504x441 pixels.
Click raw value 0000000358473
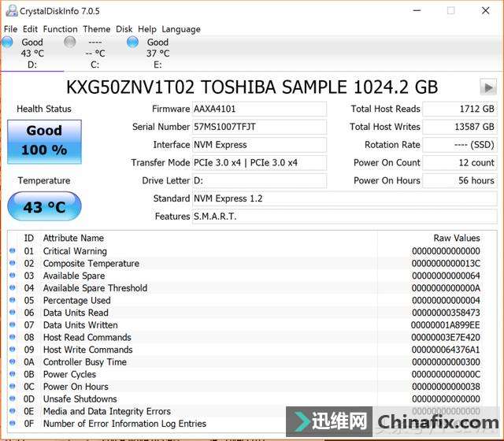tap(446, 313)
